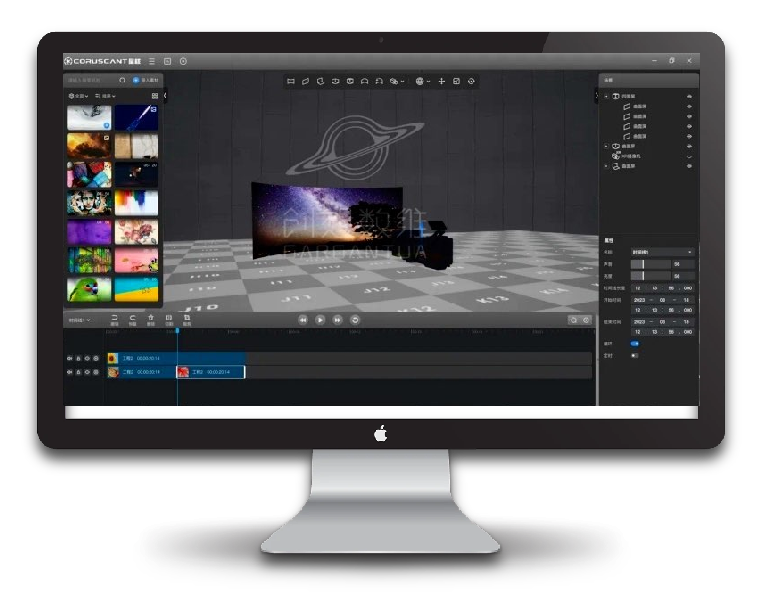Collapse the first group in the scene tree
This screenshot has height=606, width=765.
pos(606,96)
